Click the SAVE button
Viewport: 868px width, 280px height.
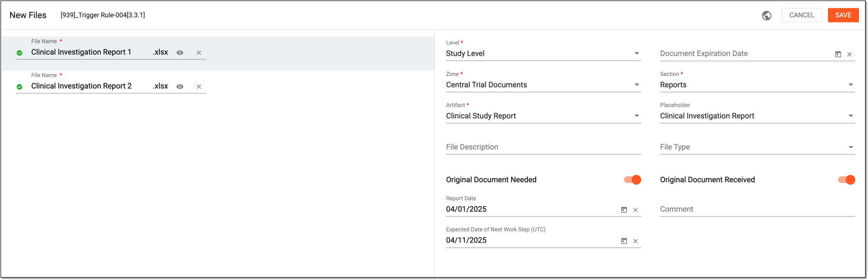843,15
